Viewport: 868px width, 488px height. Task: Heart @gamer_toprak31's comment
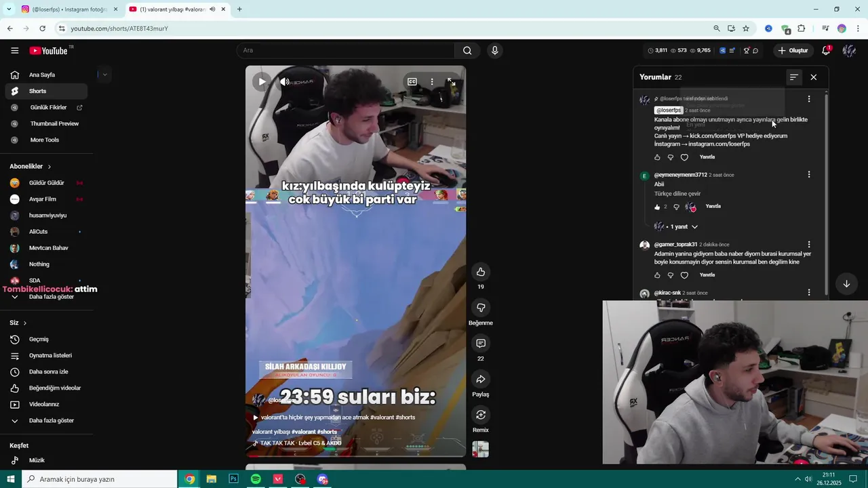pyautogui.click(x=684, y=275)
